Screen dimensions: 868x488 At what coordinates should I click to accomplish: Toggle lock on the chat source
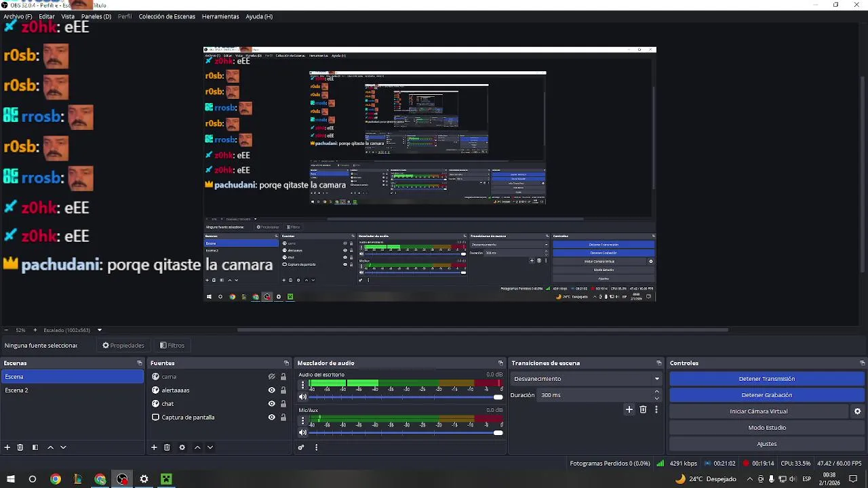click(x=283, y=404)
